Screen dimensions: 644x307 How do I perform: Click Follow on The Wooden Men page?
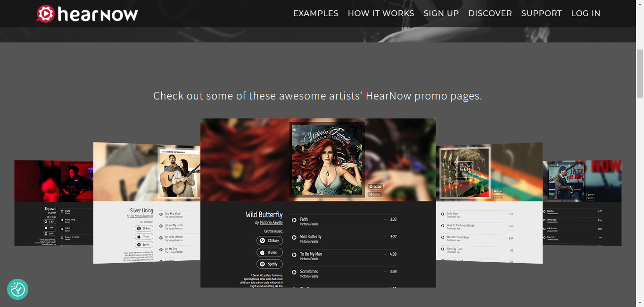point(498,191)
